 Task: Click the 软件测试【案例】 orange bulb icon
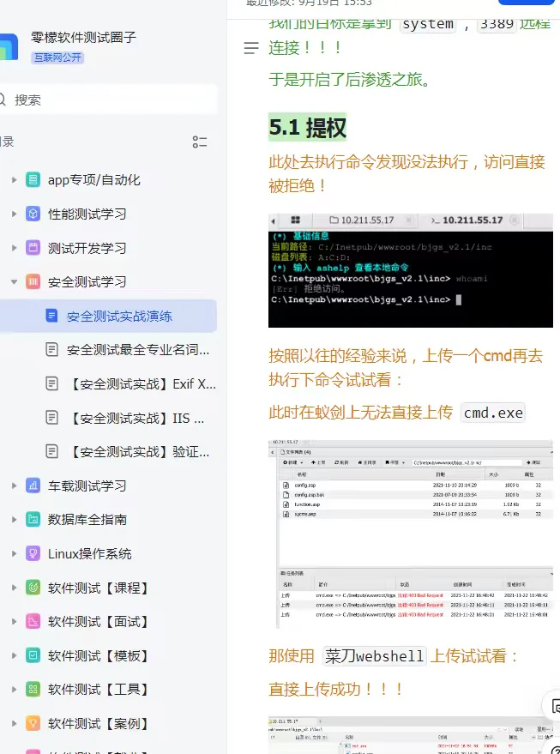pos(33,723)
